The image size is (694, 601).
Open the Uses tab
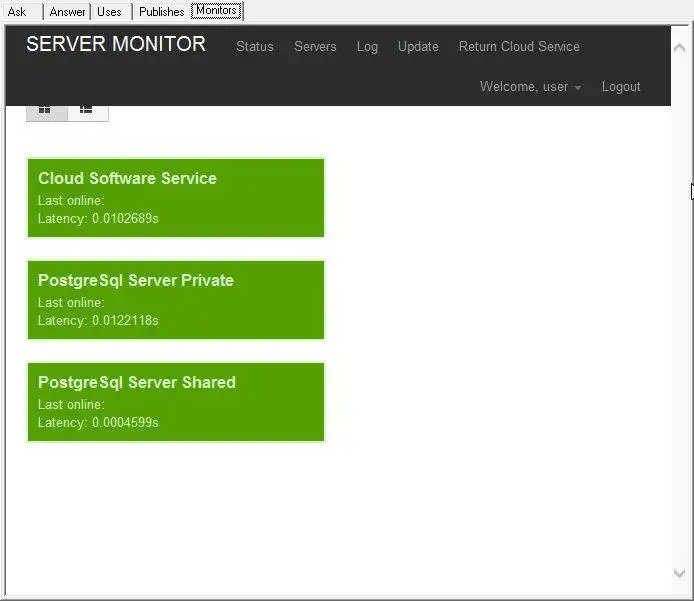coord(109,12)
